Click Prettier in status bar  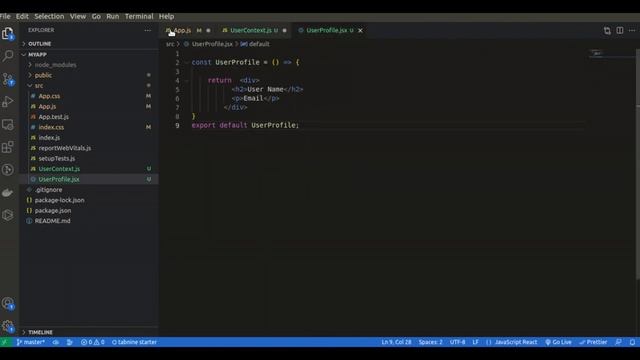click(x=593, y=342)
